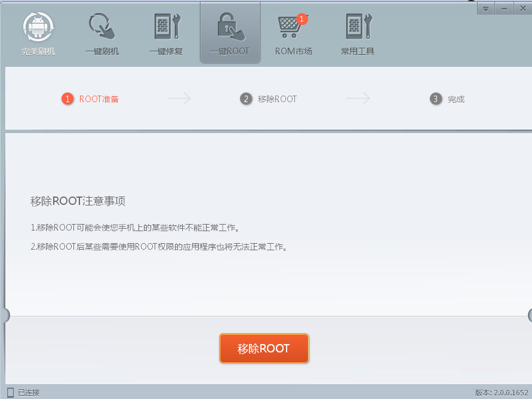Open the title bar dropdown menu button
The width and height of the screenshot is (532, 399).
click(x=485, y=8)
